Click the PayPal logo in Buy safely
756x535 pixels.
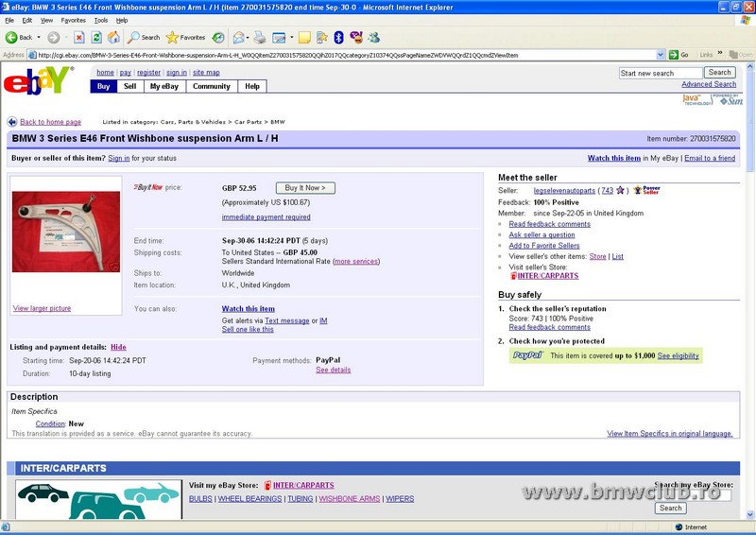(x=528, y=355)
